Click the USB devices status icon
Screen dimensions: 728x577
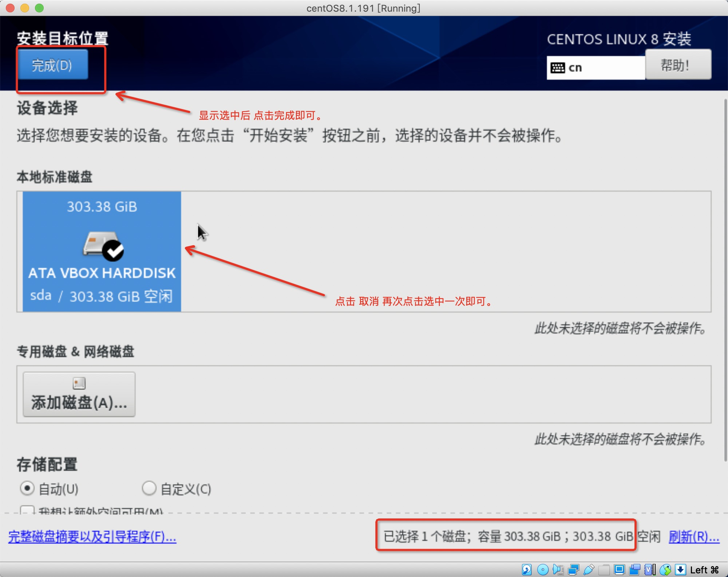click(x=589, y=569)
